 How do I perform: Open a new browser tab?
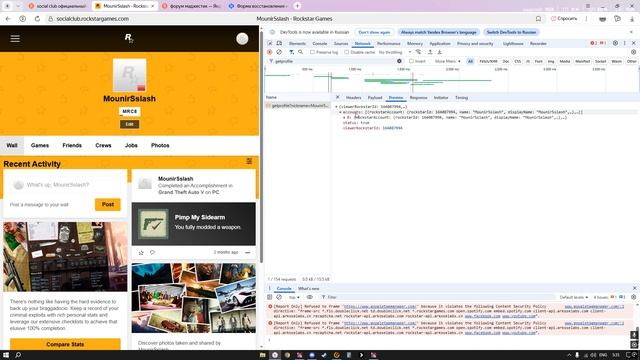point(298,6)
